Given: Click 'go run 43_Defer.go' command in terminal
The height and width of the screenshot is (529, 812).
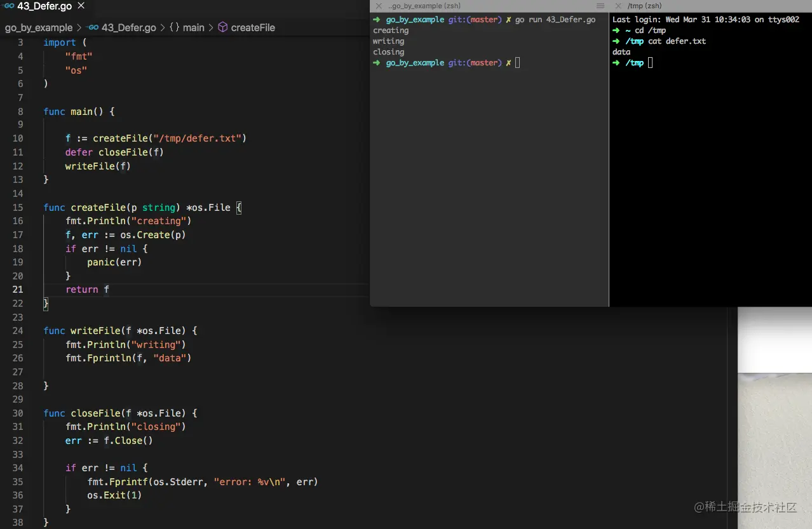Looking at the screenshot, I should [x=555, y=20].
